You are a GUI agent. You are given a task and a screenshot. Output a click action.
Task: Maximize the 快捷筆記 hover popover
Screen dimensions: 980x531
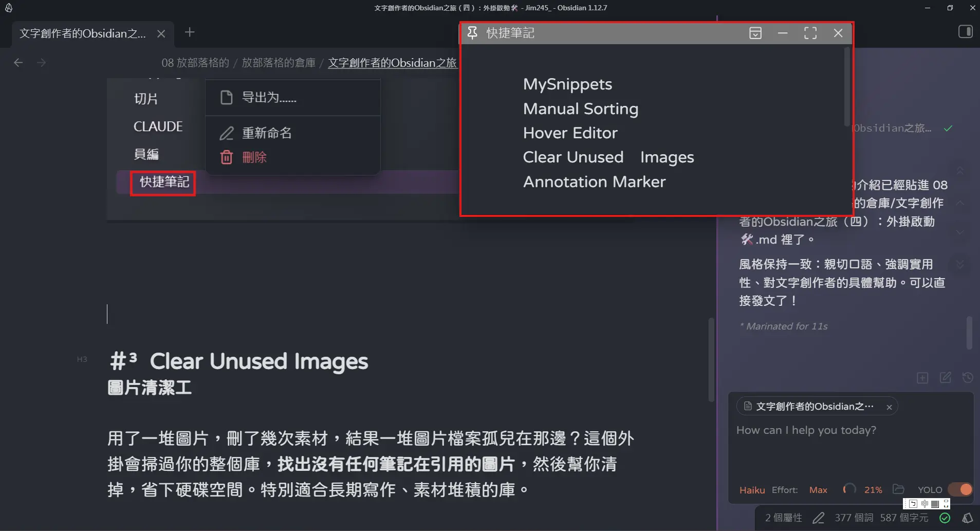click(x=810, y=33)
